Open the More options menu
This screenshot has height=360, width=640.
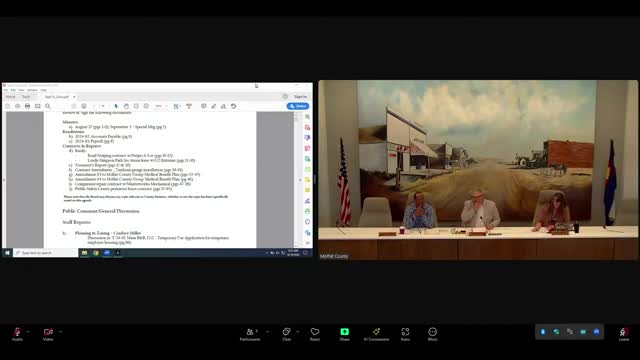point(433,334)
